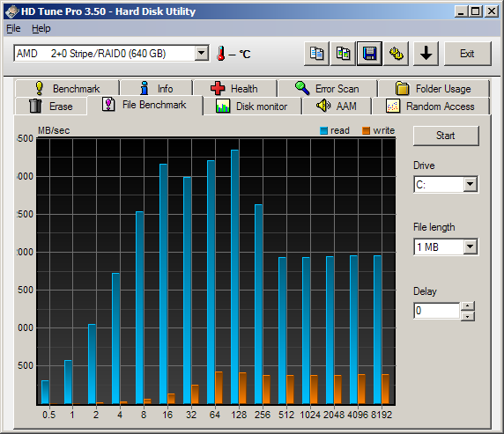Click the copy screenshot to clipboard icon

[343, 54]
